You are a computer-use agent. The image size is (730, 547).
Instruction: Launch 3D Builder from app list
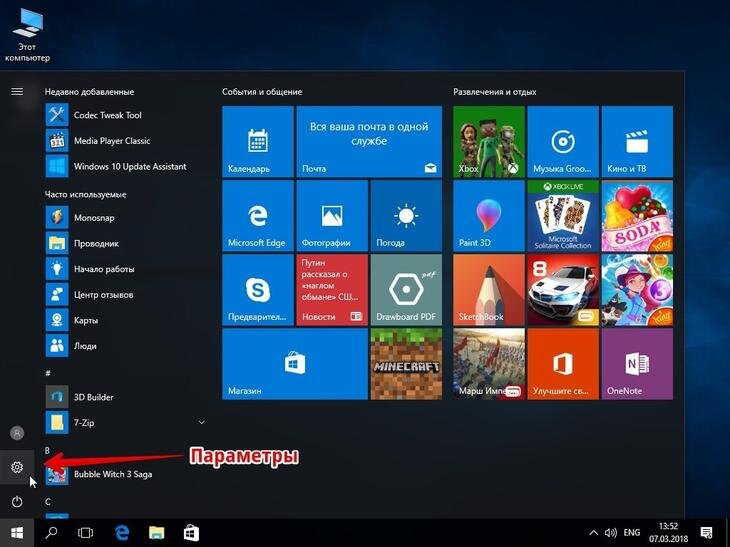(x=125, y=397)
